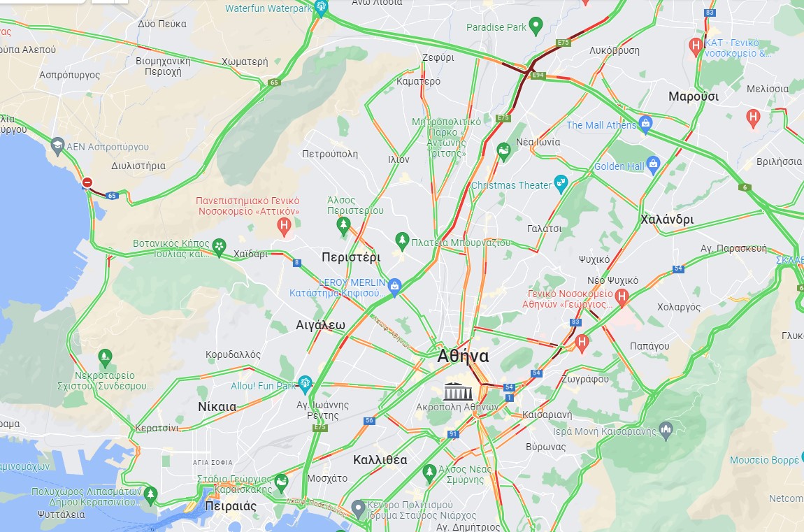Screen dimensions: 804x532
Task: Click the Άλσος Περιστερίου tree pin
Action: click(343, 226)
